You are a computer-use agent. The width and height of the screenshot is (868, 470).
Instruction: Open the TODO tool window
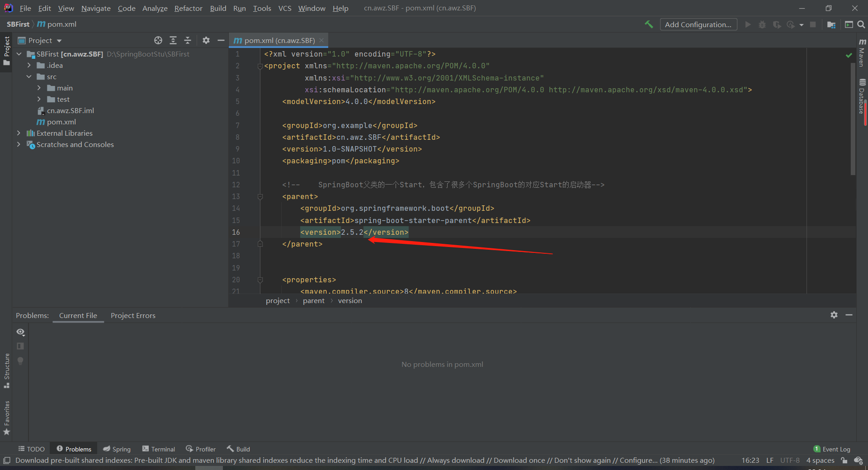[31, 449]
